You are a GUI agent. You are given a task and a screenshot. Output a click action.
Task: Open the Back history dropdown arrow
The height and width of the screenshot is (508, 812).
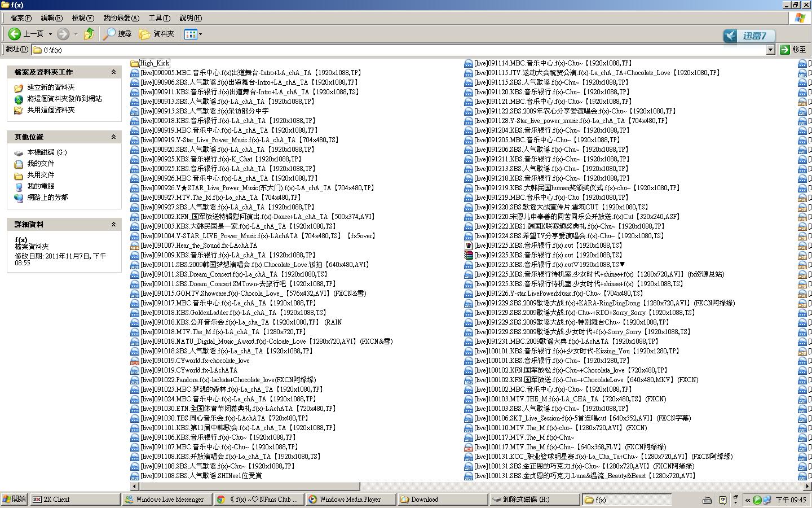tap(50, 34)
